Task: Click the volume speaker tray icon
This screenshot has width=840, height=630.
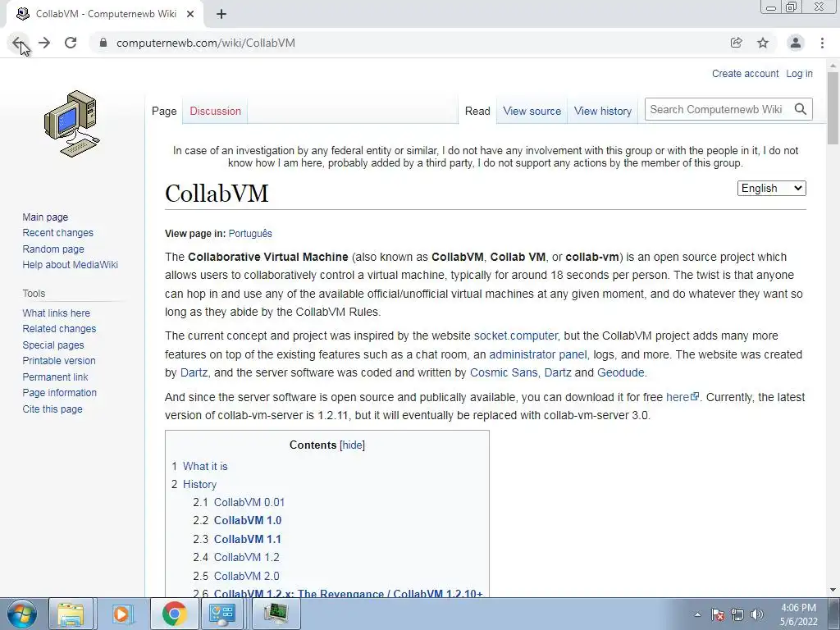Action: [x=757, y=614]
